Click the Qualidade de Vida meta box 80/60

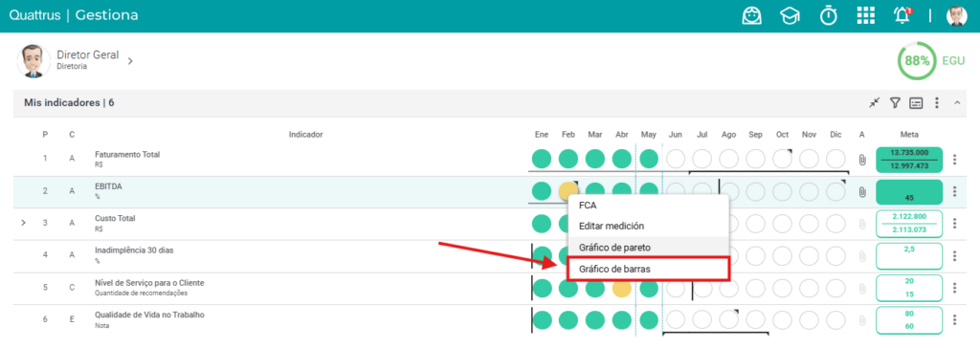[909, 319]
